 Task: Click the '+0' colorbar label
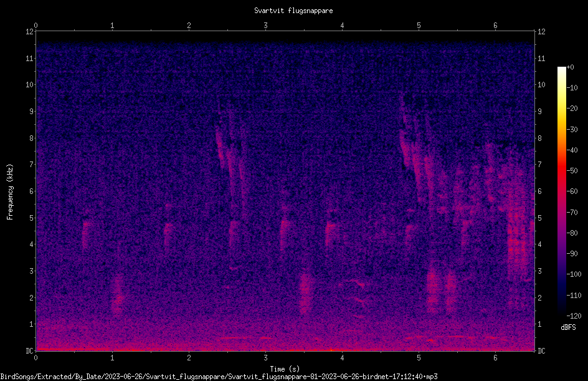pos(570,67)
